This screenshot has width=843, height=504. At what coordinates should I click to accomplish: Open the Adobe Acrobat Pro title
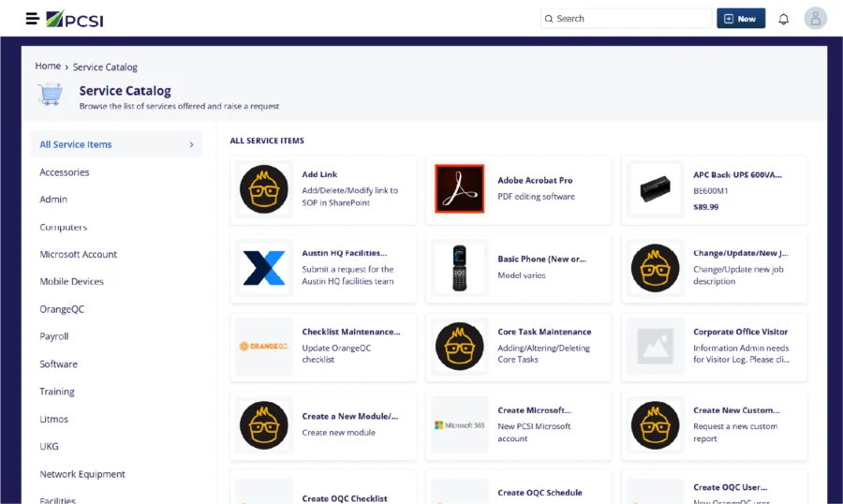pyautogui.click(x=535, y=180)
